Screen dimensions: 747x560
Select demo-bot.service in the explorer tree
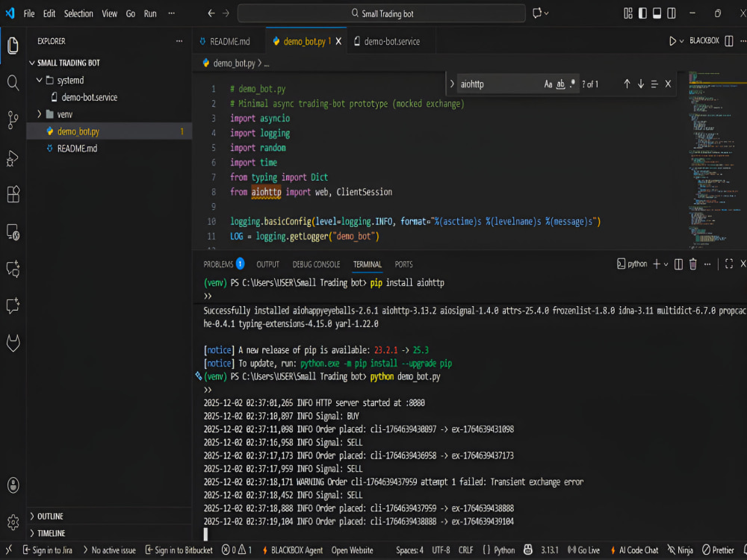89,97
